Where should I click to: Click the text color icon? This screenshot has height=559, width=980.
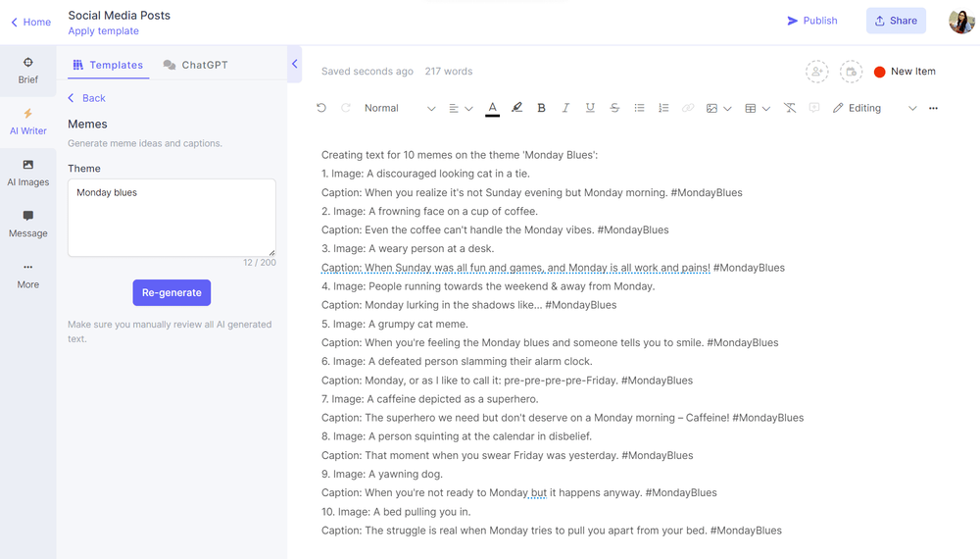[x=493, y=108]
